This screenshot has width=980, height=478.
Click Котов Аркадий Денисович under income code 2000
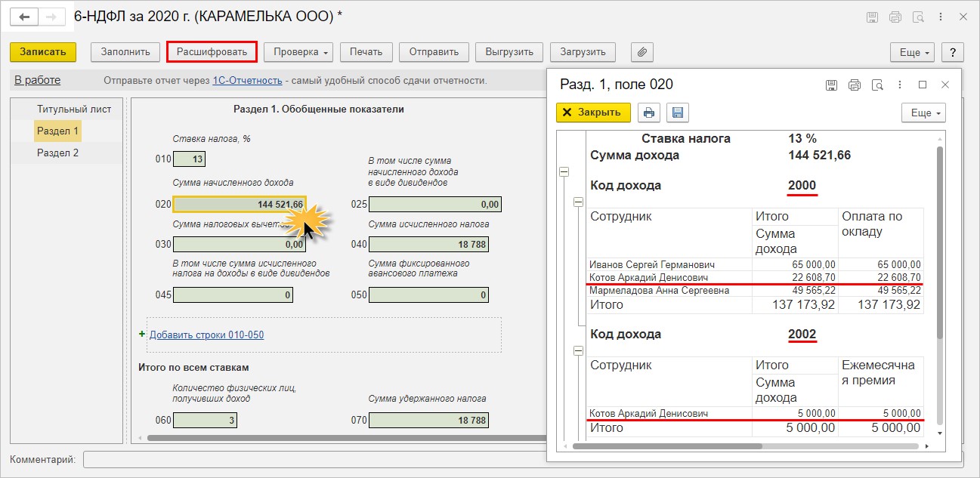pyautogui.click(x=649, y=278)
